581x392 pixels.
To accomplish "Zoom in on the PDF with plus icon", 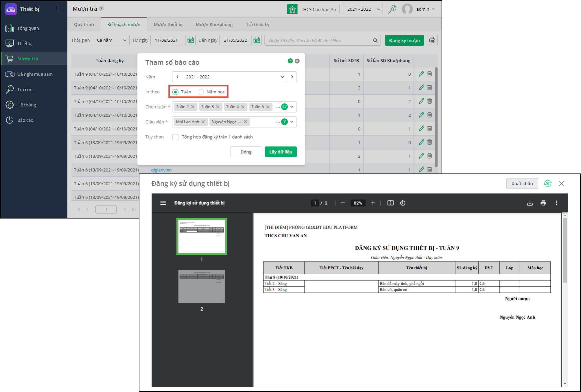I will click(373, 203).
